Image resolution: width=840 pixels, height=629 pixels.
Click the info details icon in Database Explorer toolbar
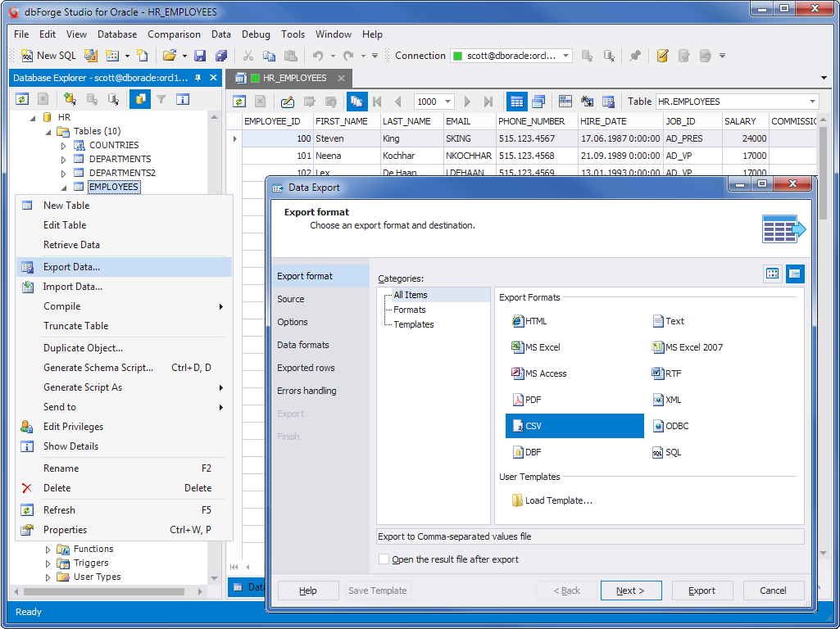[183, 99]
